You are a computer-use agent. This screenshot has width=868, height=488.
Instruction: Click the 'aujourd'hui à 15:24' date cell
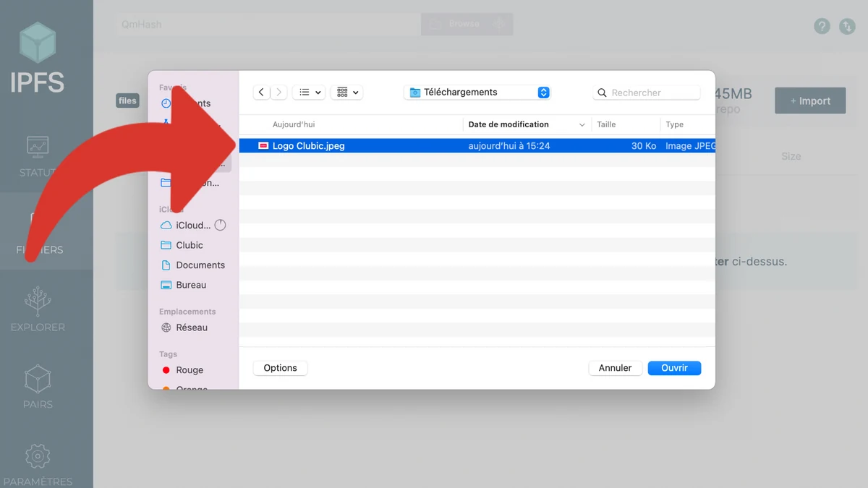(509, 146)
